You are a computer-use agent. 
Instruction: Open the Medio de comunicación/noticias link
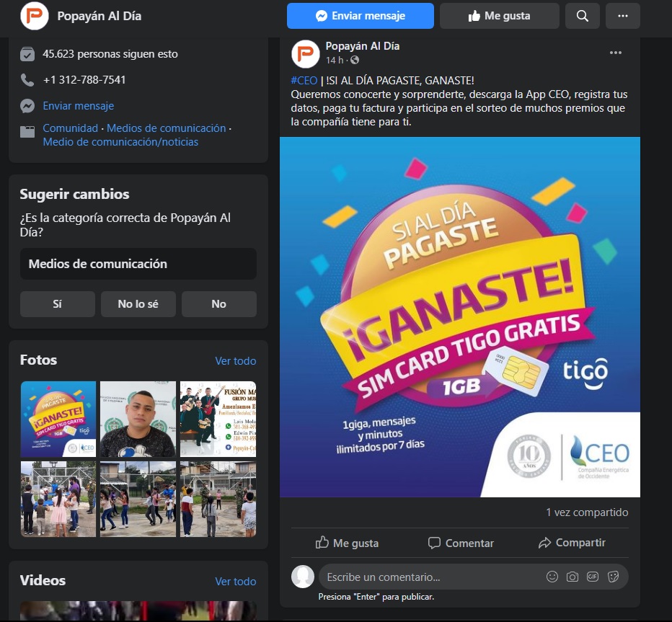pyautogui.click(x=120, y=142)
